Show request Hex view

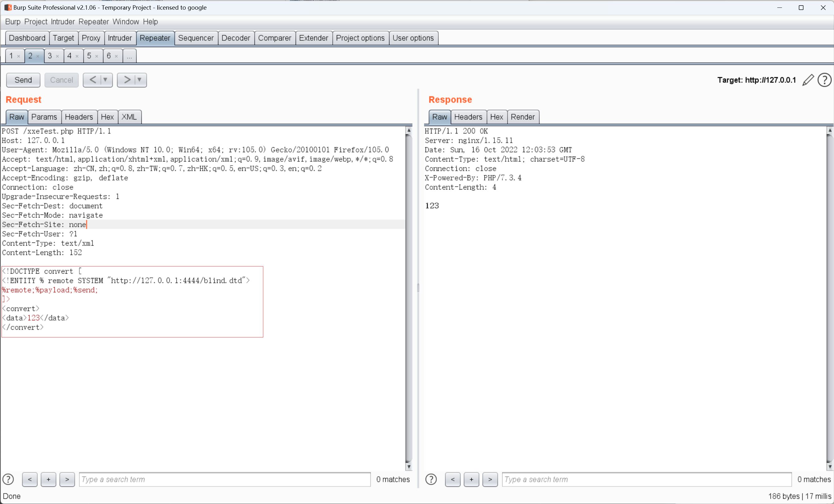point(107,117)
